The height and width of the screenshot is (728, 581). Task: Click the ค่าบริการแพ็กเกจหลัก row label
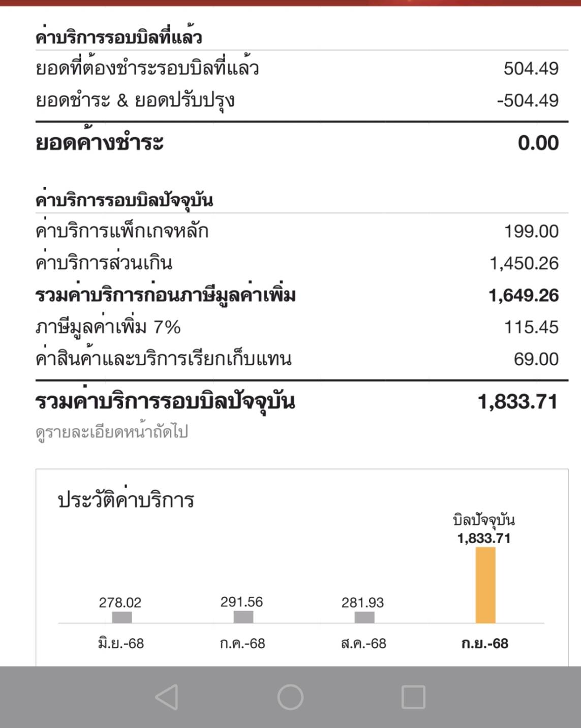pyautogui.click(x=122, y=232)
